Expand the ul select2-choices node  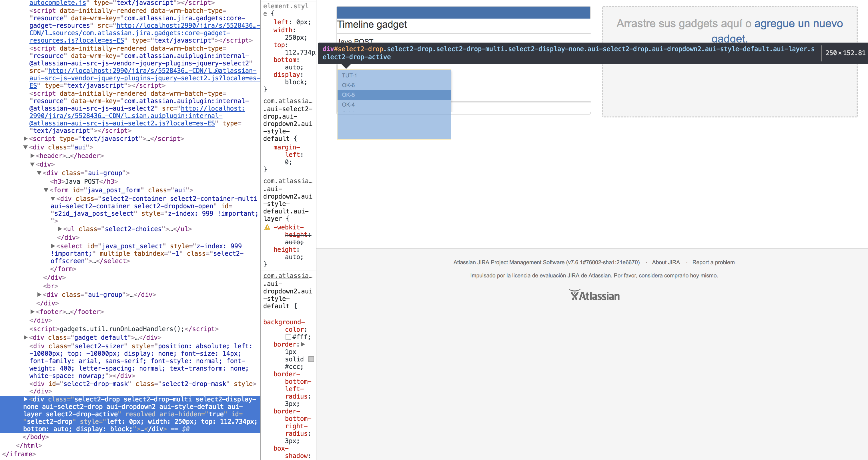[x=60, y=229]
